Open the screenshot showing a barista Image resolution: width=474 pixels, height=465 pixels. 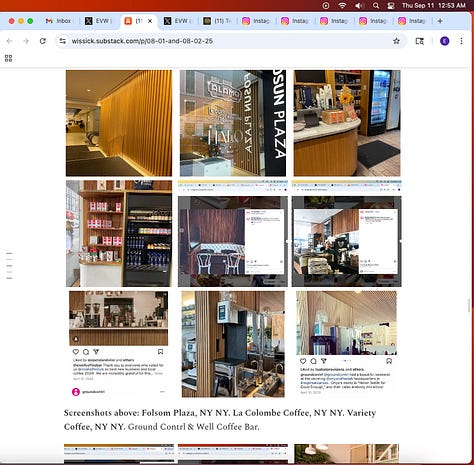(347, 233)
